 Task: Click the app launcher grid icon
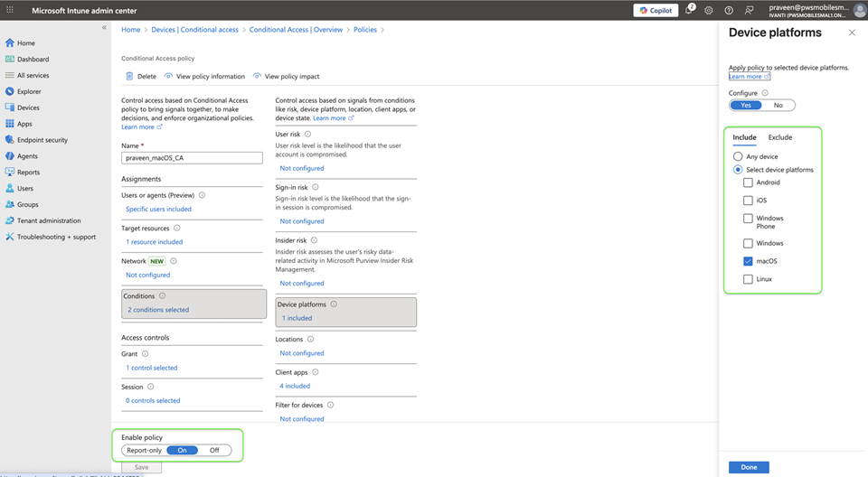click(x=11, y=11)
